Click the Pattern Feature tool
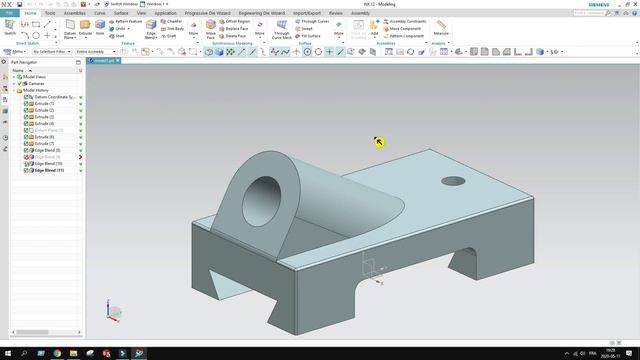The height and width of the screenshot is (360, 640). click(x=125, y=21)
